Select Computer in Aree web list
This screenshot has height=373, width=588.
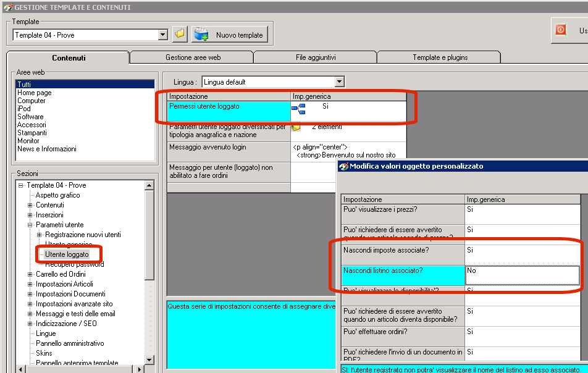85,101
